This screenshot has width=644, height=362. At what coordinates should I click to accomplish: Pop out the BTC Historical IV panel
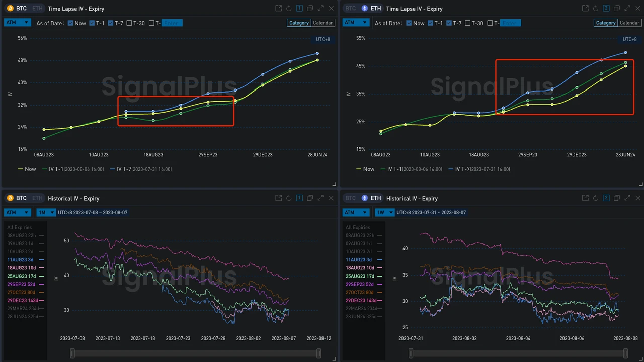point(279,198)
